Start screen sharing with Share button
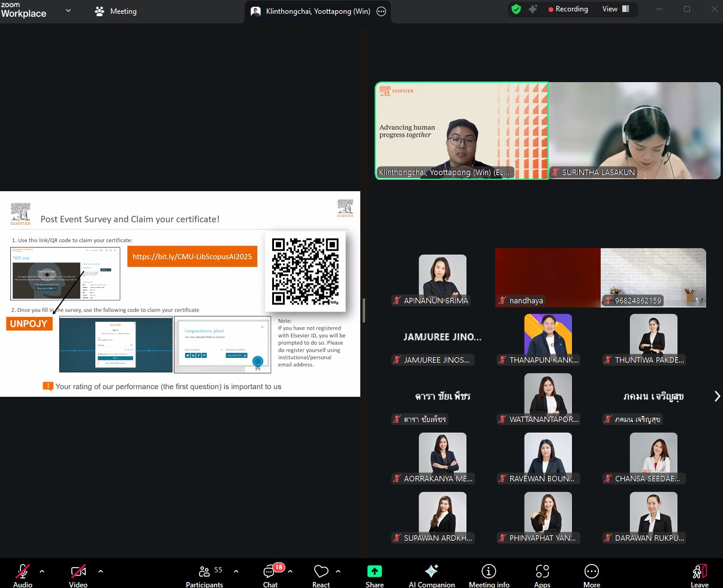The image size is (723, 588). 374,575
